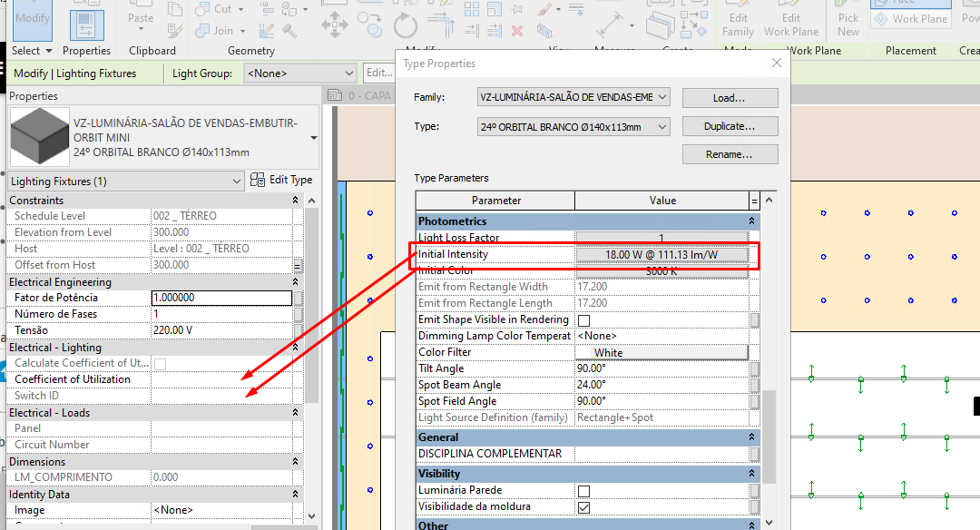
Task: Click the Light Group Edit... button
Action: (378, 74)
